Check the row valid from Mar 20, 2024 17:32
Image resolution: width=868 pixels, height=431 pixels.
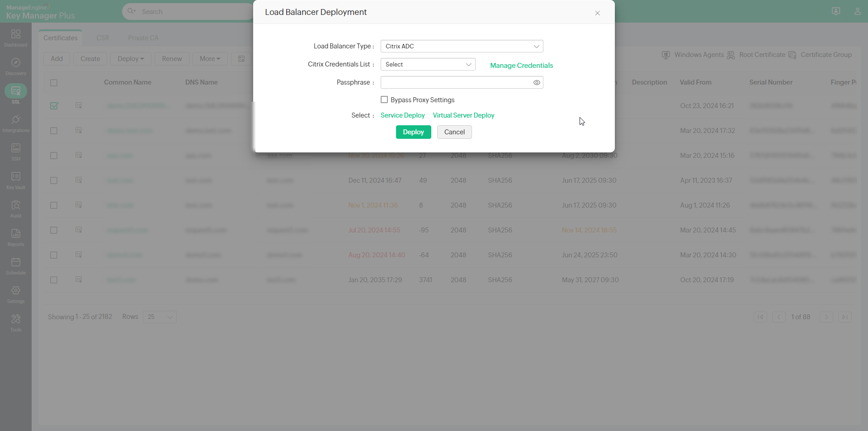point(54,131)
